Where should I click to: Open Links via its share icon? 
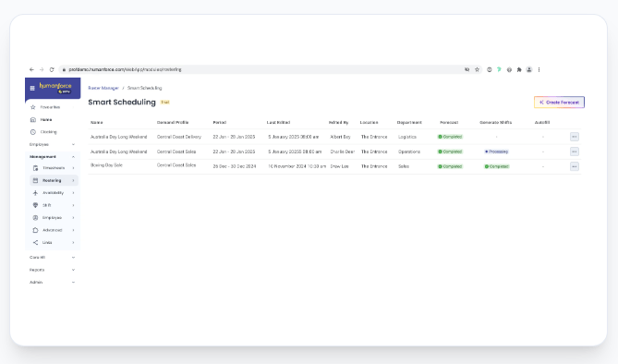click(x=35, y=243)
